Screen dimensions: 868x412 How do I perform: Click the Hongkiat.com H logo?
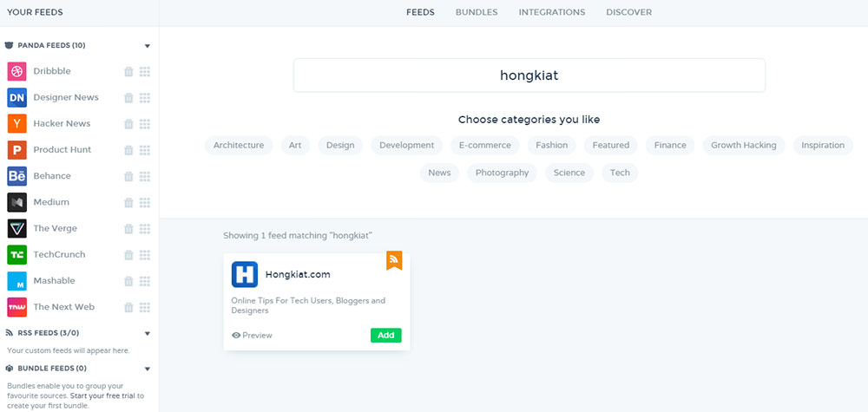[x=245, y=274]
